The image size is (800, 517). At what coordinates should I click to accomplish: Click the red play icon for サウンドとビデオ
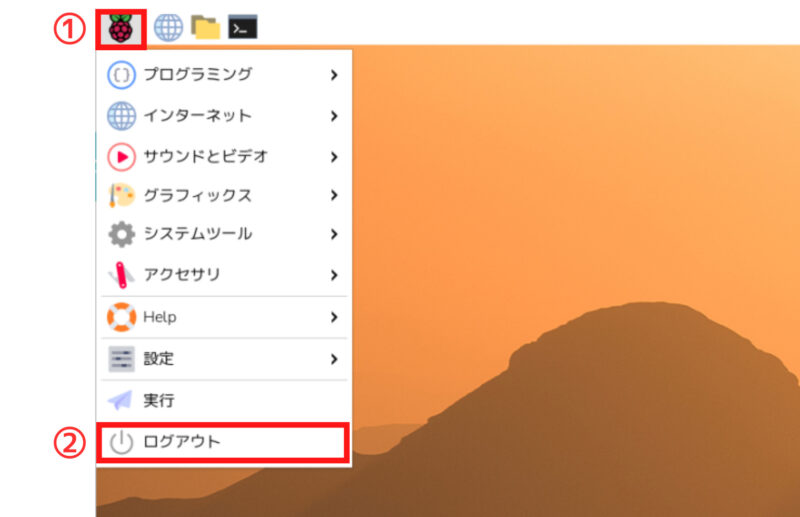point(121,157)
